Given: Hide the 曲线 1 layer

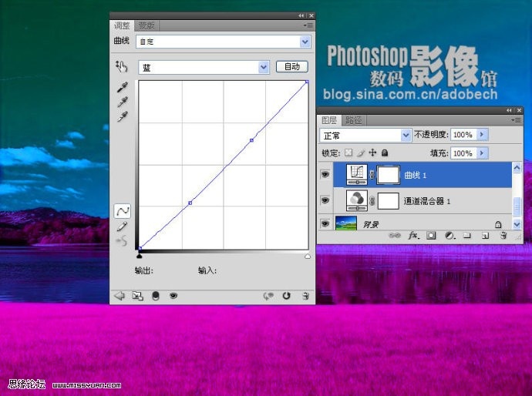Looking at the screenshot, I should (x=325, y=174).
